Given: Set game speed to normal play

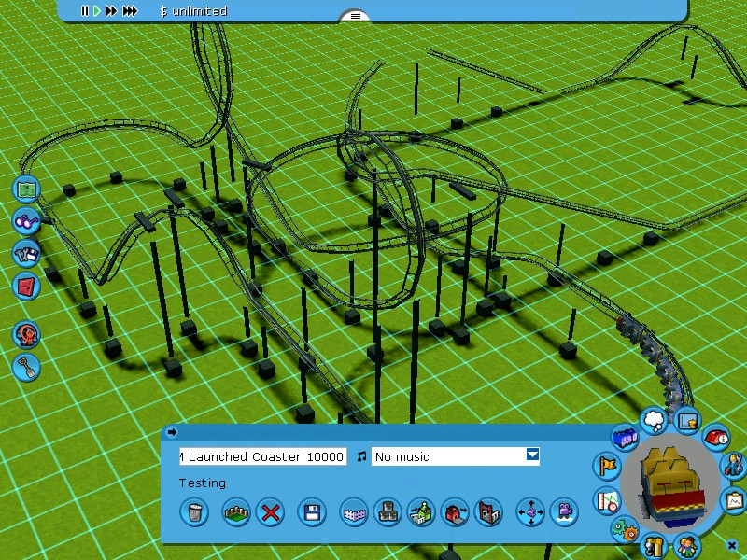Looking at the screenshot, I should 96,11.
